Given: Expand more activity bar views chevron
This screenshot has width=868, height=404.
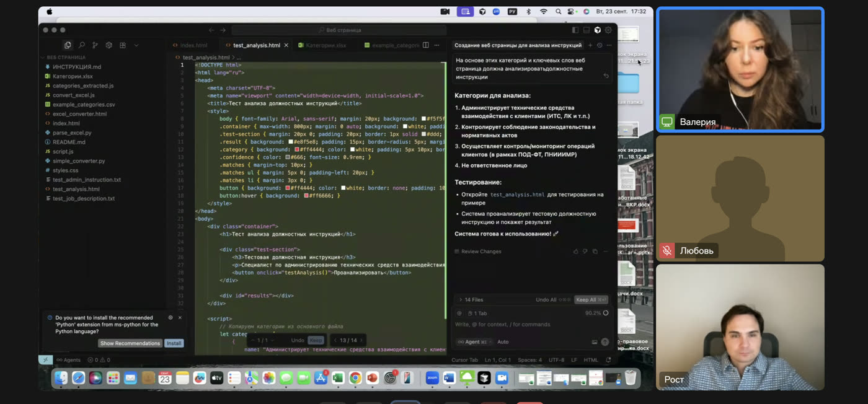Looking at the screenshot, I should pyautogui.click(x=136, y=45).
